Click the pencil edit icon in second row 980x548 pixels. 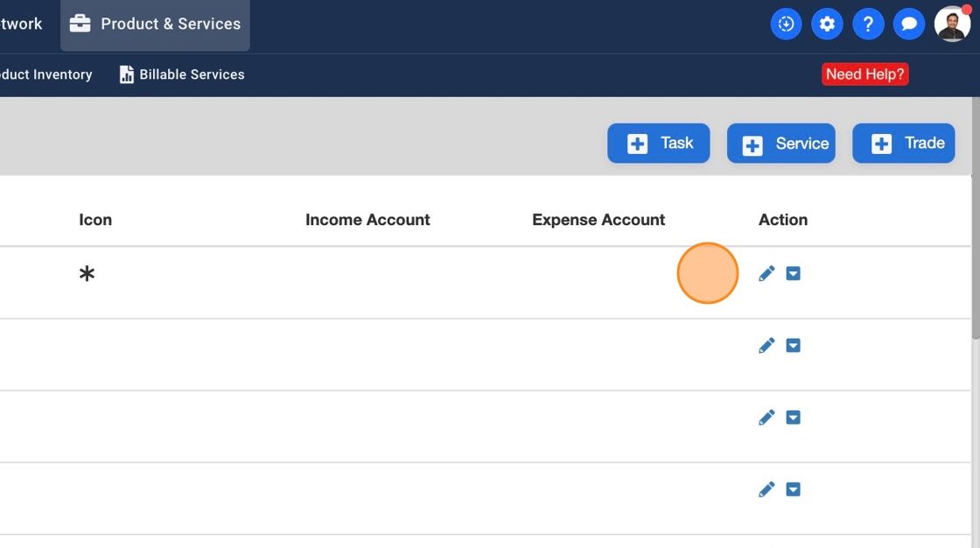pos(766,346)
